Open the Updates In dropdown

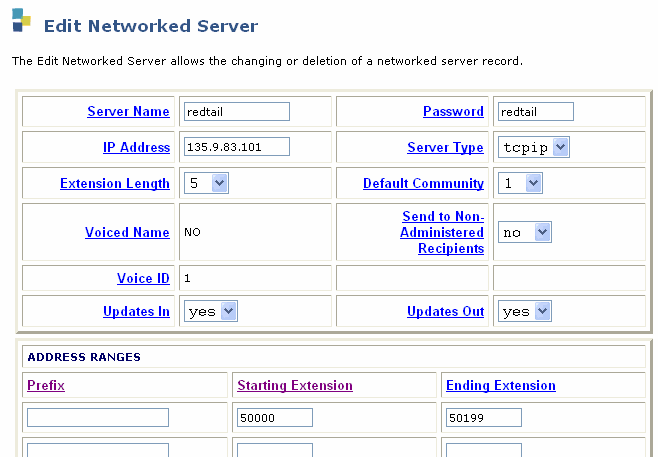(x=211, y=311)
